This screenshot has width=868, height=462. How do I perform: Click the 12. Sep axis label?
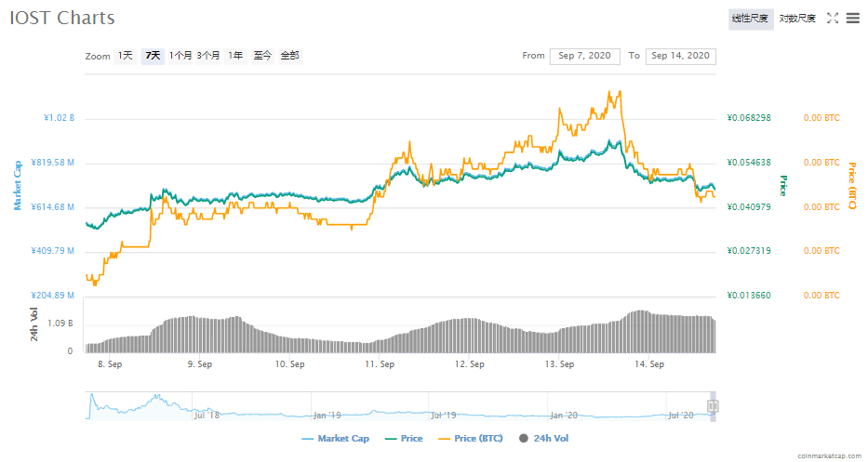tap(470, 364)
